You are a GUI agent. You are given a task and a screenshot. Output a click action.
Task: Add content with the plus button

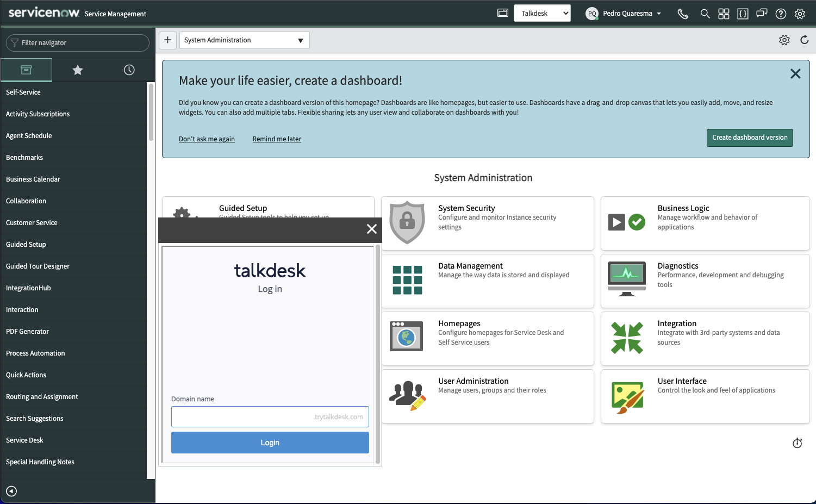tap(167, 40)
